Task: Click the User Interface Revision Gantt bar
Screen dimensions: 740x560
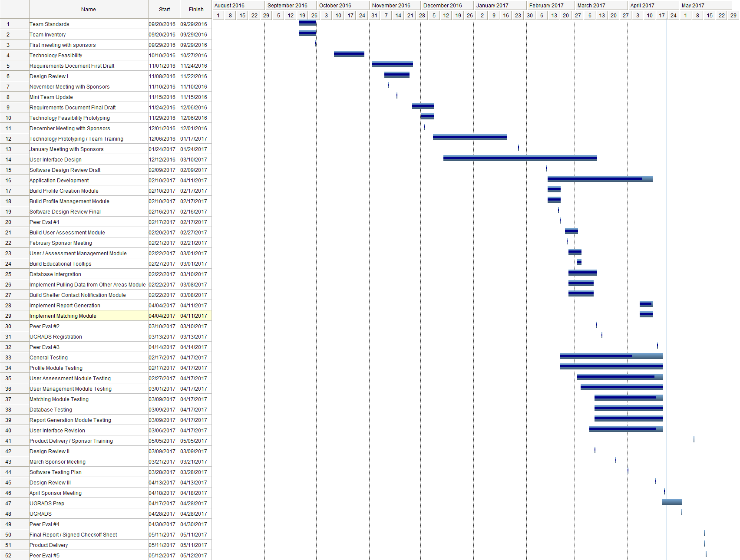Action: [626, 429]
